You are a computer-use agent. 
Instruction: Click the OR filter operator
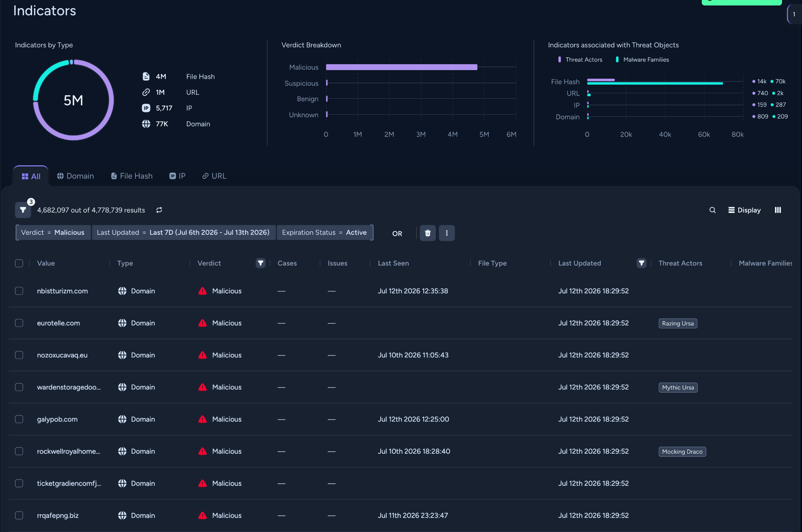point(397,234)
